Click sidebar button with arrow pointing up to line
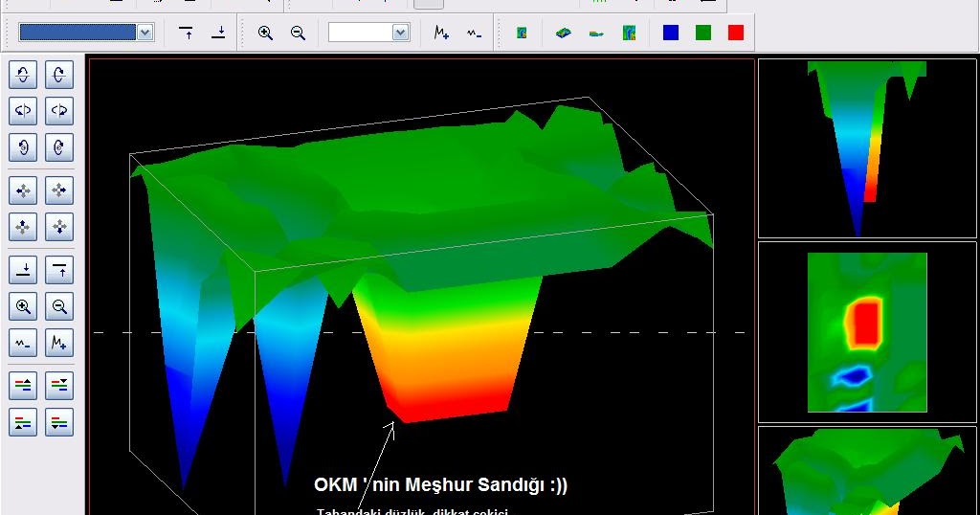 click(x=59, y=270)
